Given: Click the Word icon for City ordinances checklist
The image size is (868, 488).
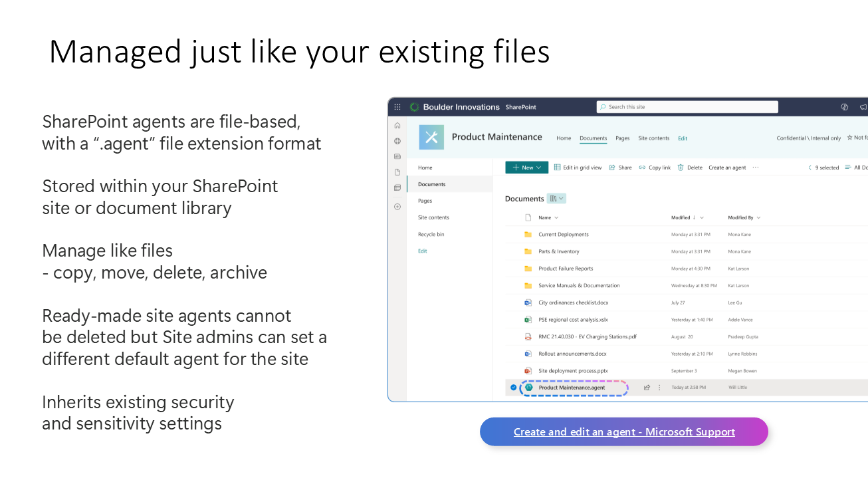Looking at the screenshot, I should 528,303.
